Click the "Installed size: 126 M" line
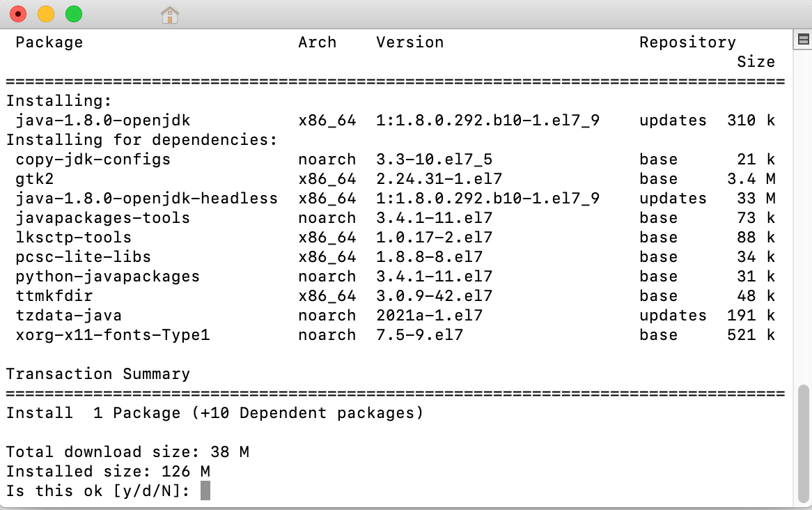Viewport: 812px width, 510px height. coord(108,472)
